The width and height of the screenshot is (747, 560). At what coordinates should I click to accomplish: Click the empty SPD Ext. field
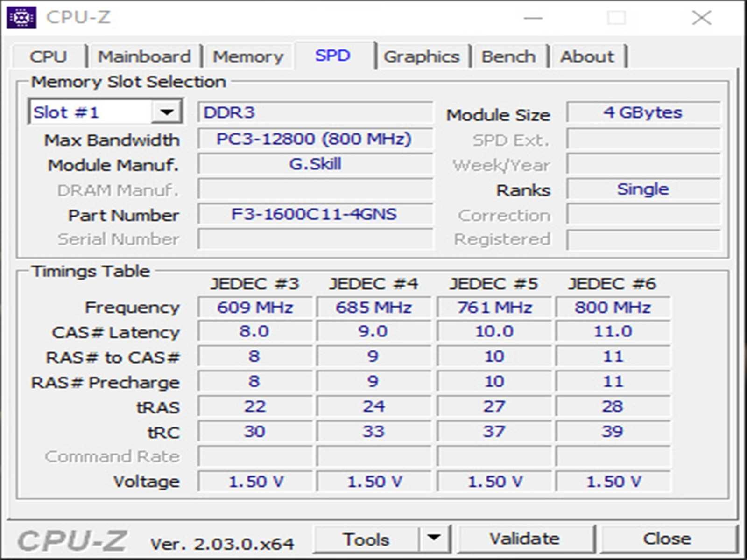tap(643, 139)
